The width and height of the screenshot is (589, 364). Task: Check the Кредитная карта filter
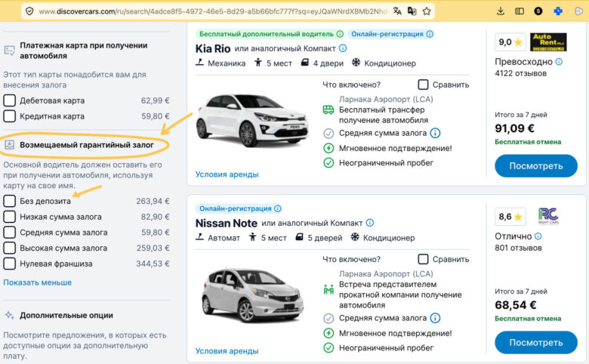(9, 116)
